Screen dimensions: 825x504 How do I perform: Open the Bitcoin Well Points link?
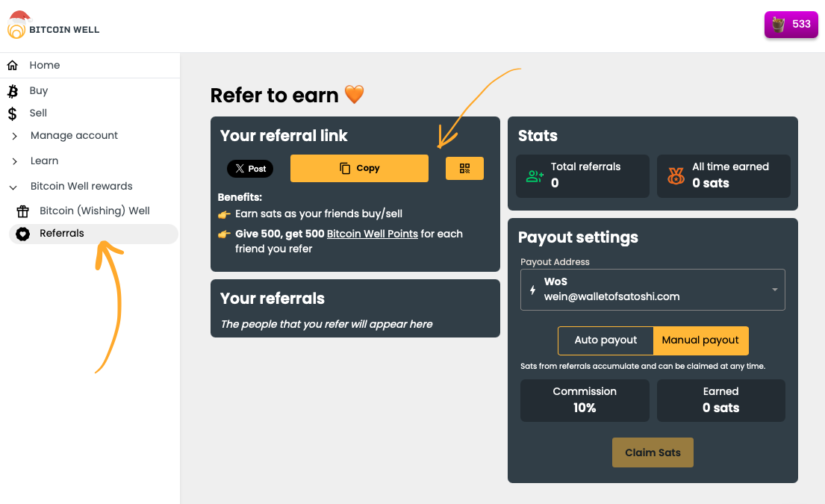point(372,234)
